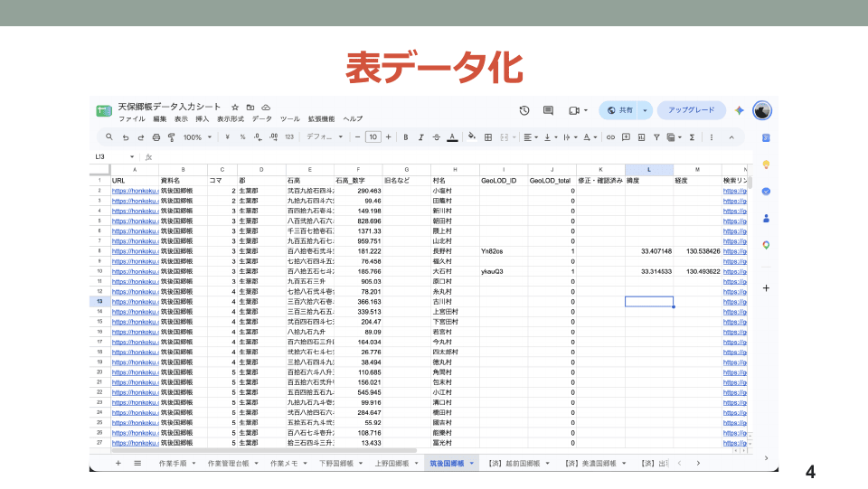Click the move to folder icon
Image resolution: width=868 pixels, height=489 pixels.
(250, 108)
